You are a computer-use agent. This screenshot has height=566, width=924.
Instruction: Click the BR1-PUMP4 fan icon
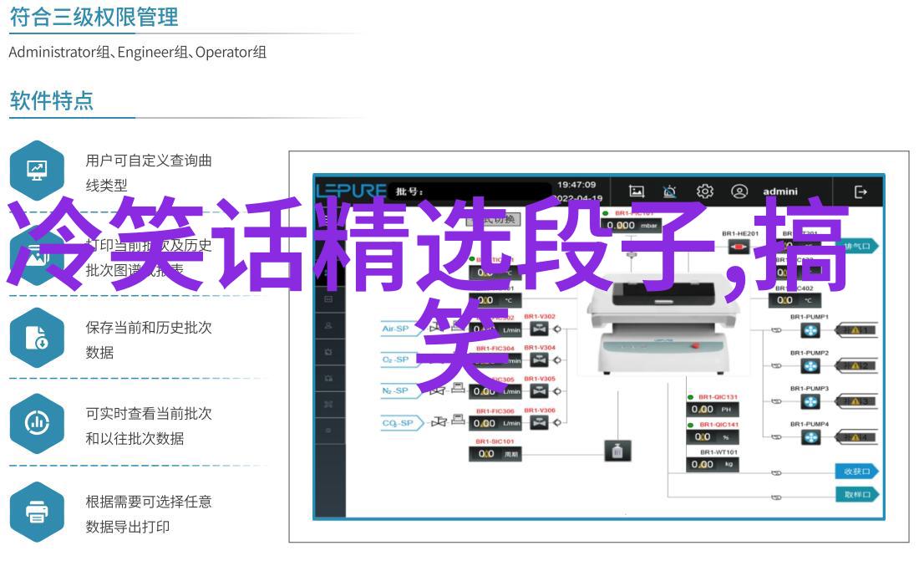tap(811, 437)
